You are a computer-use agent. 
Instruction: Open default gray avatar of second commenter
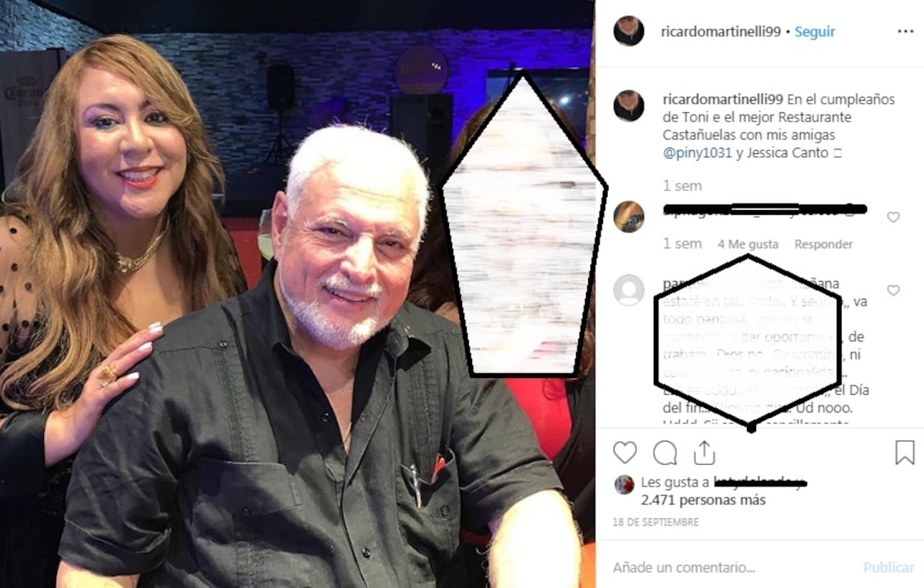[628, 290]
